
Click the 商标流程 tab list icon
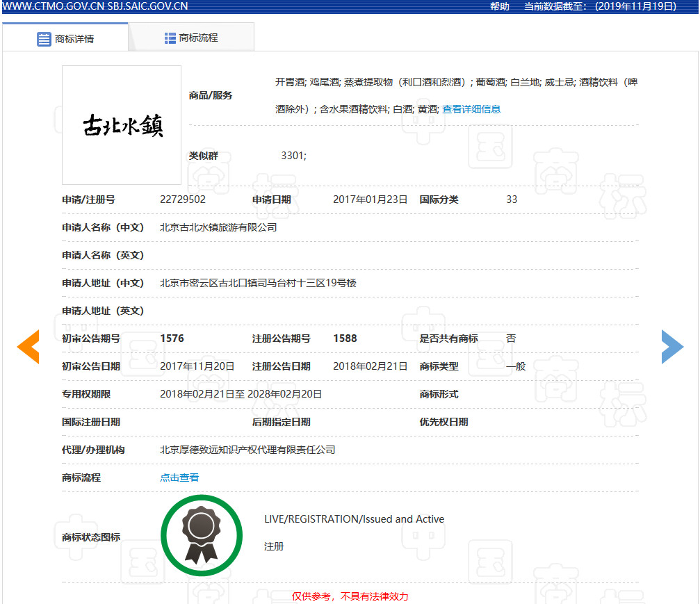click(x=170, y=38)
